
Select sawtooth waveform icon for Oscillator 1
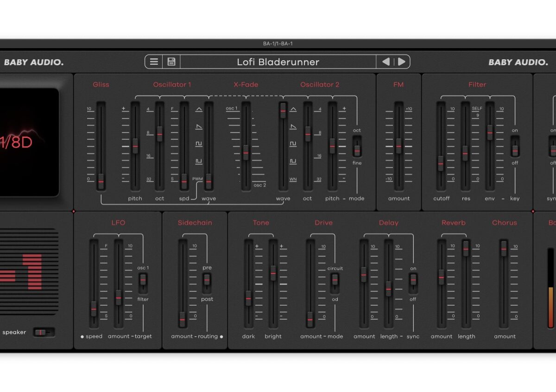199,127
